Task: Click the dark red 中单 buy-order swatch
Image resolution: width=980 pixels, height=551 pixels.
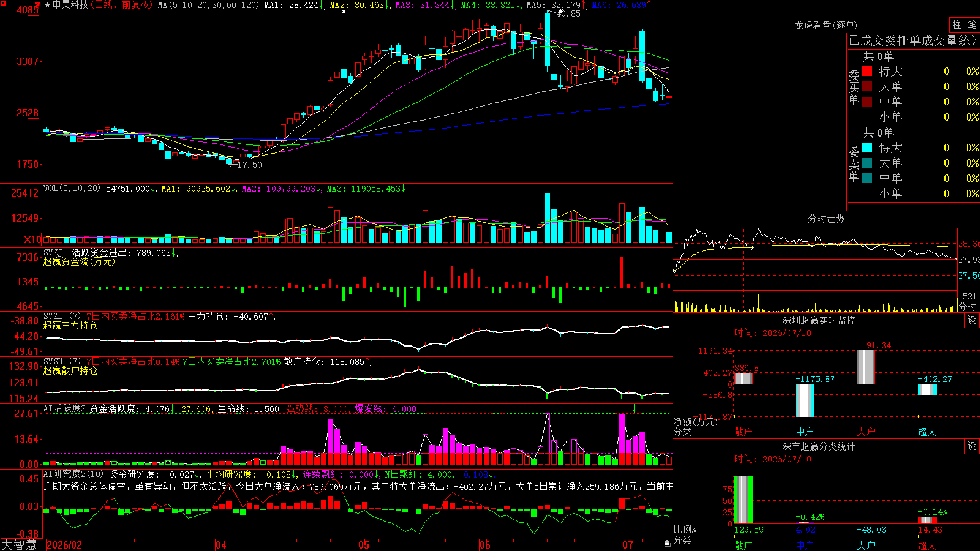Action: tap(867, 102)
